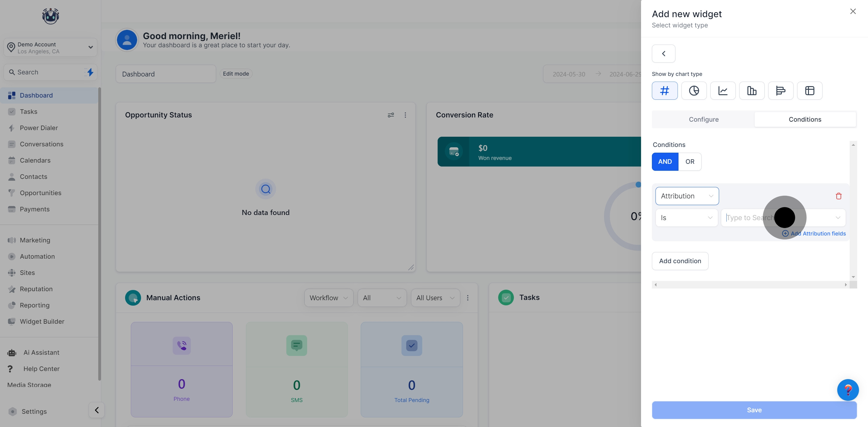Screen dimensions: 868x427
Task: Switch conditions operator to OR
Action: (690, 162)
